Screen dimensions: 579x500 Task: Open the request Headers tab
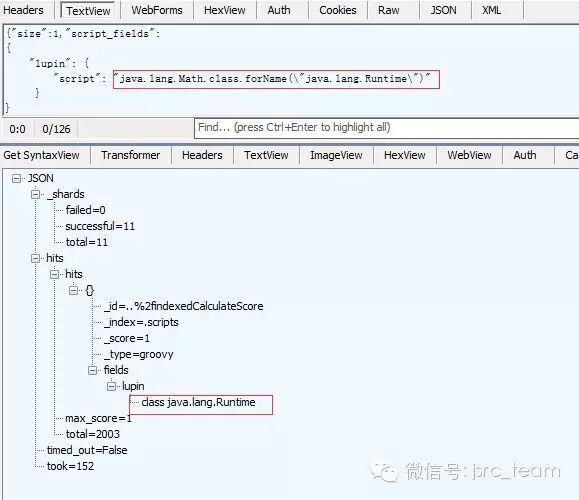click(x=23, y=10)
